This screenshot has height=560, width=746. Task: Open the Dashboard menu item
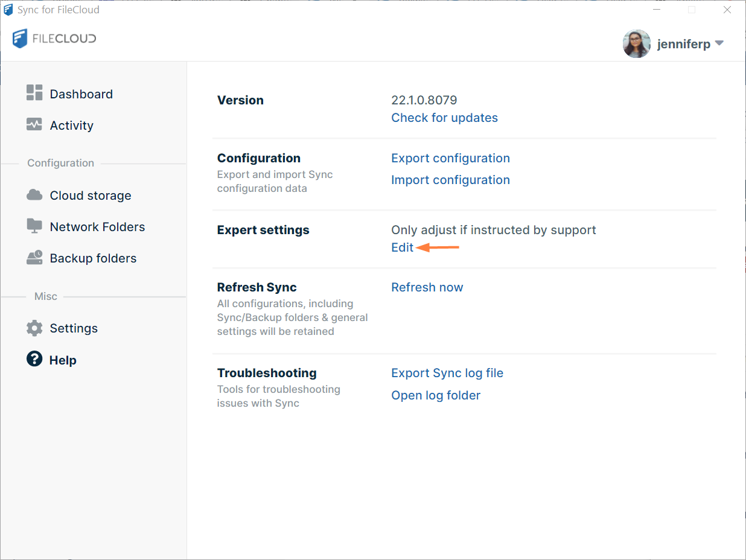click(x=81, y=94)
